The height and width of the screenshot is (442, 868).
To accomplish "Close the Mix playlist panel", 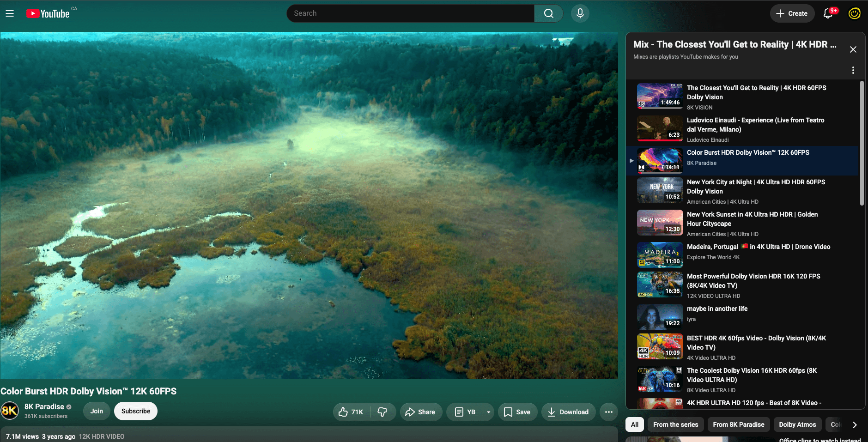I will [x=853, y=49].
